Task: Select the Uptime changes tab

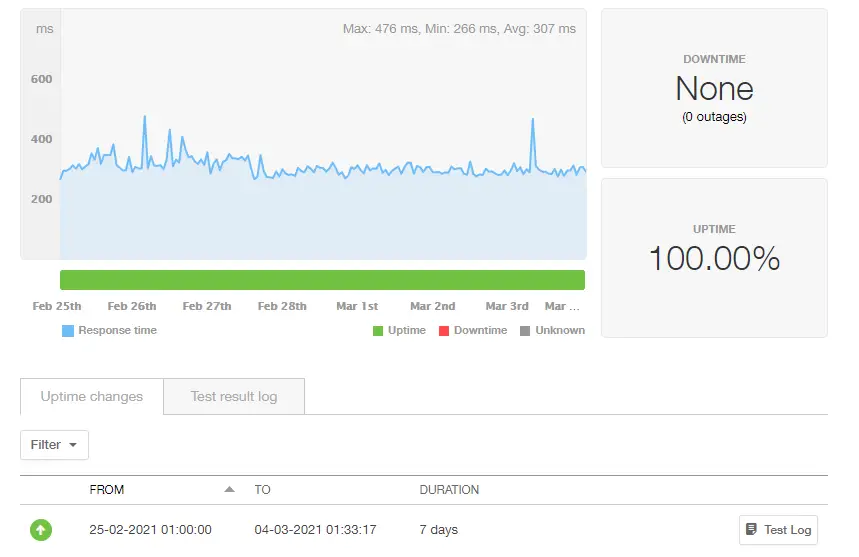Action: click(92, 397)
